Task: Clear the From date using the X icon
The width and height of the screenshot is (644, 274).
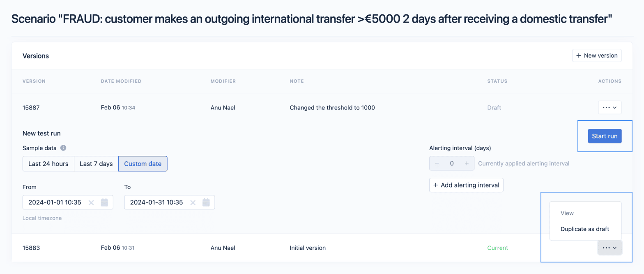Action: pyautogui.click(x=91, y=202)
